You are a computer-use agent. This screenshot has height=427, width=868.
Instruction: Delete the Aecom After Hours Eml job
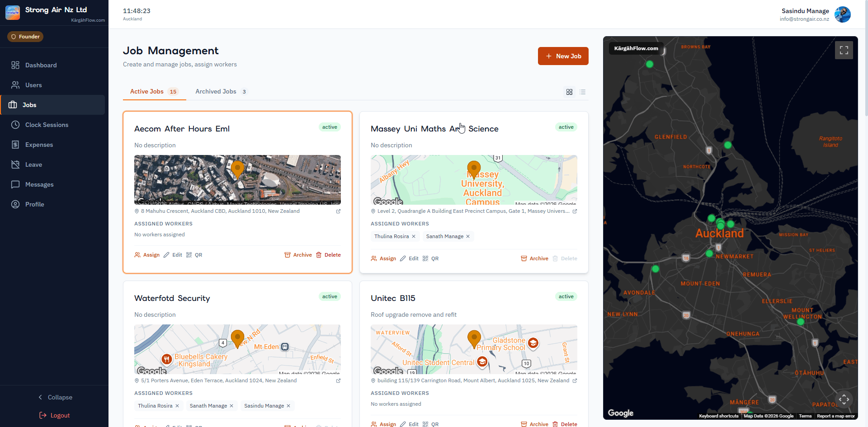(328, 255)
